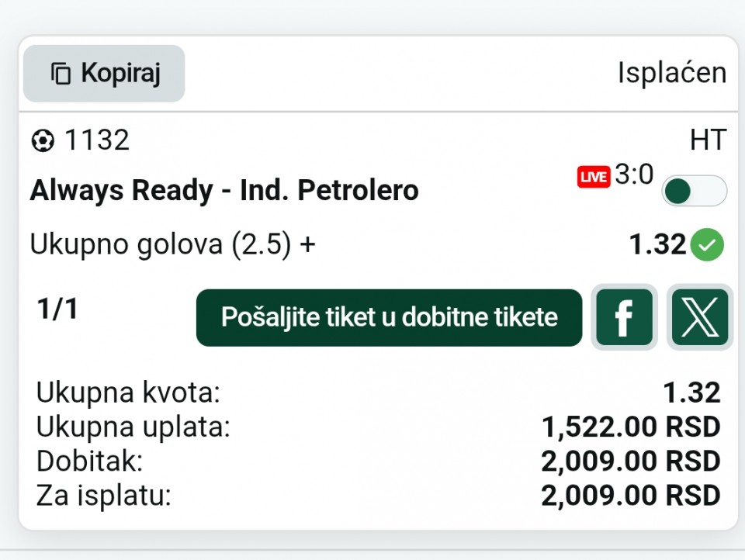Image resolution: width=745 pixels, height=560 pixels.
Task: Open the Always Ready - Ind. Petrolero match
Action: pos(224,191)
